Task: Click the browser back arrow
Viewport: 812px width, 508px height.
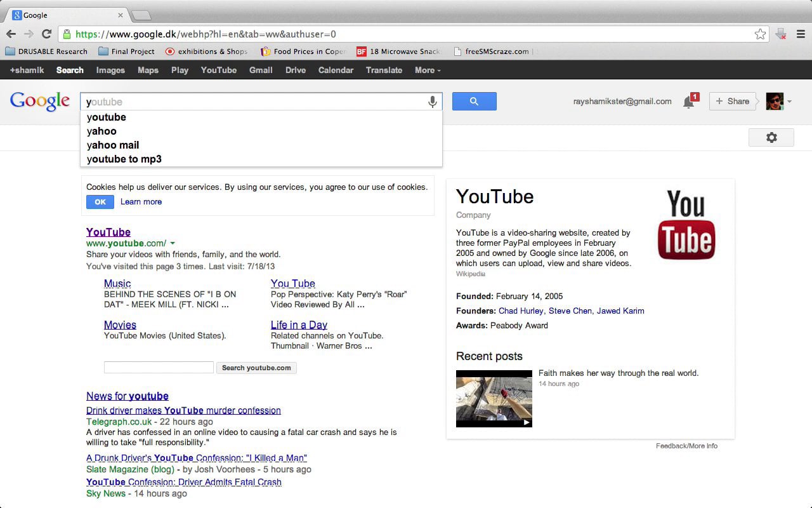Action: pyautogui.click(x=11, y=34)
